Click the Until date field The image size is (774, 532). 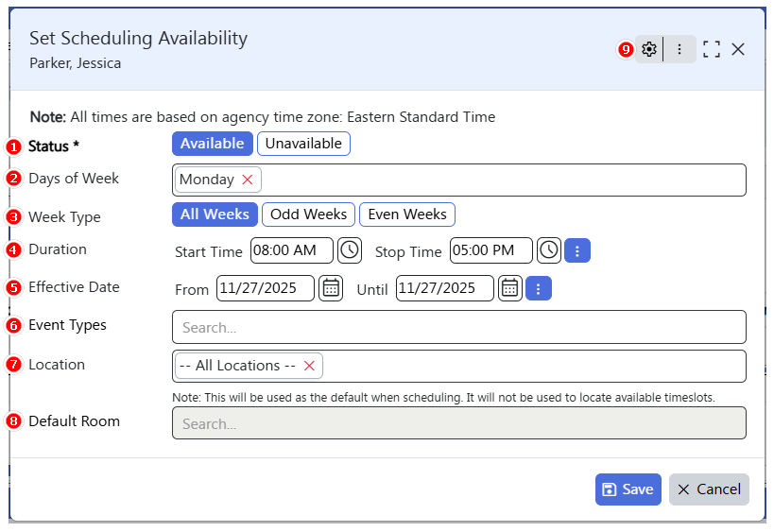[x=444, y=288]
